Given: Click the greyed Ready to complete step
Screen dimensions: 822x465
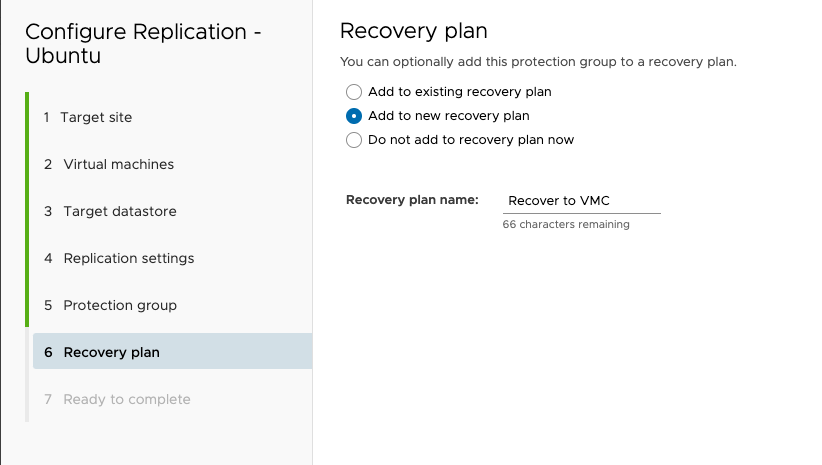Looking at the screenshot, I should [126, 399].
